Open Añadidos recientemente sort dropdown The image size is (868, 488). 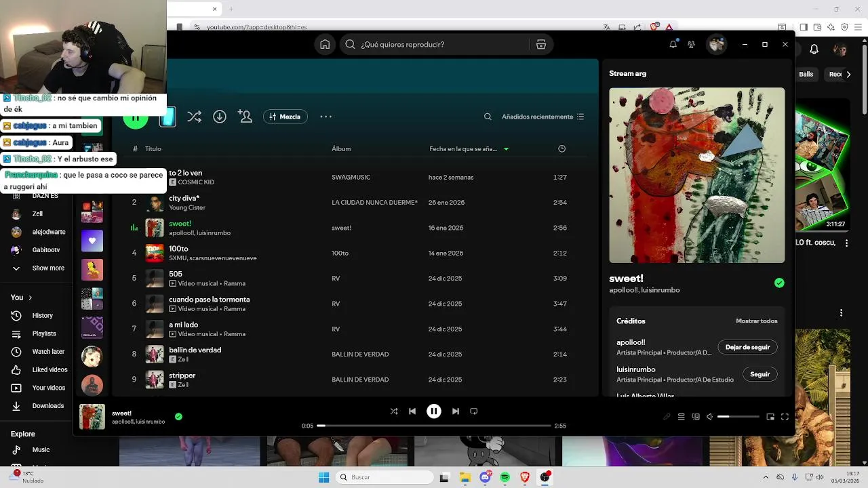point(542,117)
